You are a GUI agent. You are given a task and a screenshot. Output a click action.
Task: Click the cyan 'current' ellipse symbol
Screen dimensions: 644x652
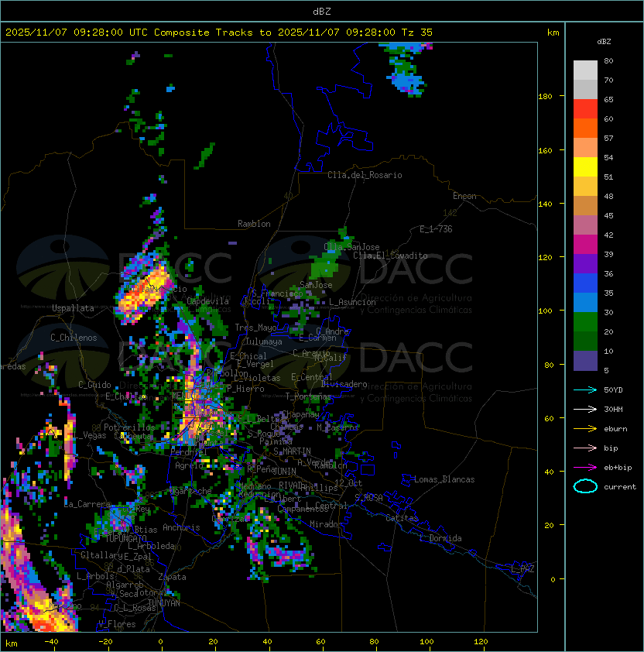pos(585,486)
